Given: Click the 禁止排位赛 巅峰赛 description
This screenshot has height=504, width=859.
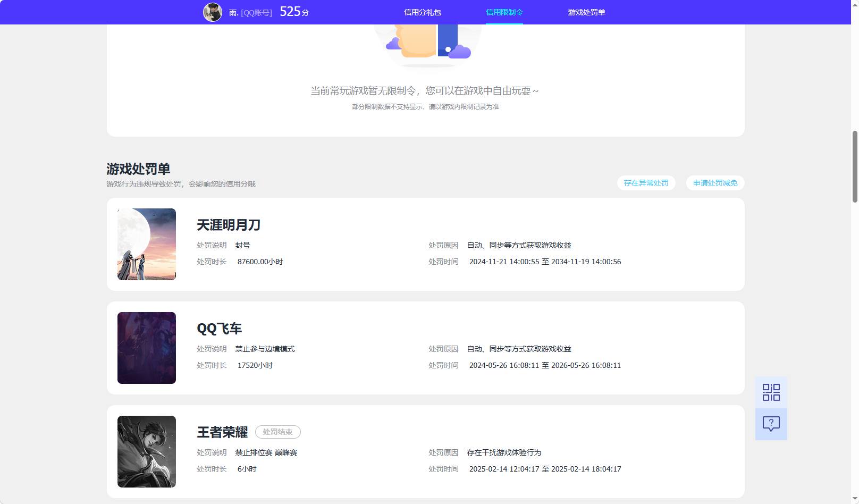Looking at the screenshot, I should (266, 452).
